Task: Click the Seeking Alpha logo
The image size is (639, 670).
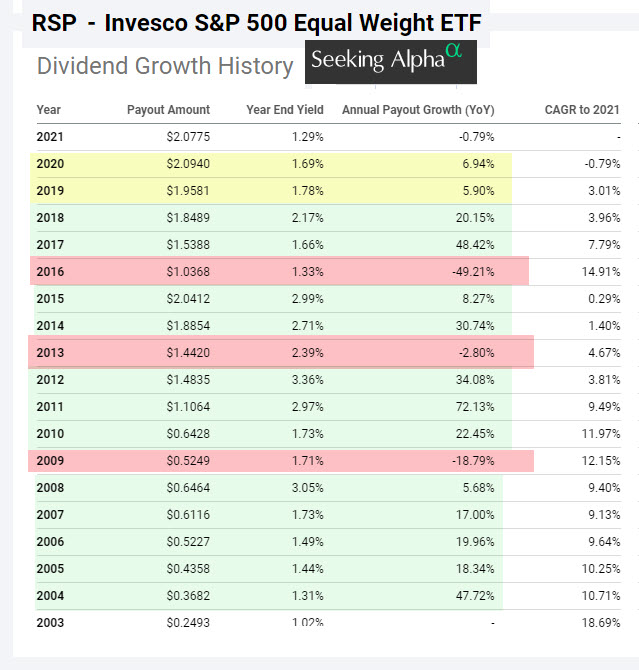Action: 391,62
